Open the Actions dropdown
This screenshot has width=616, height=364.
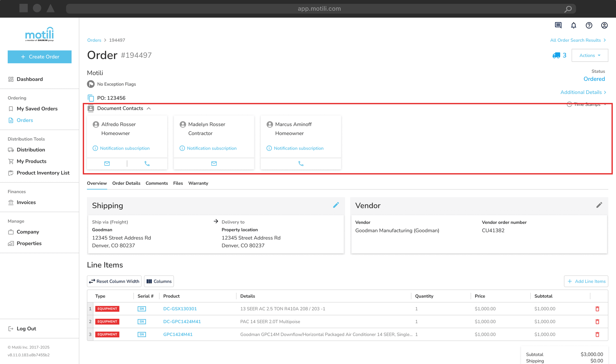tap(589, 55)
